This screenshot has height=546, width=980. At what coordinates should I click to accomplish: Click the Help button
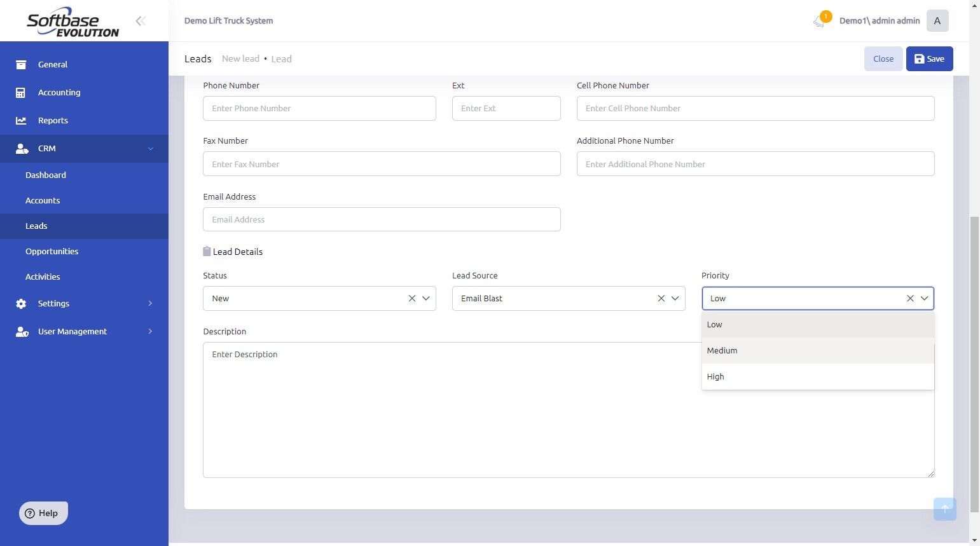[x=43, y=513]
